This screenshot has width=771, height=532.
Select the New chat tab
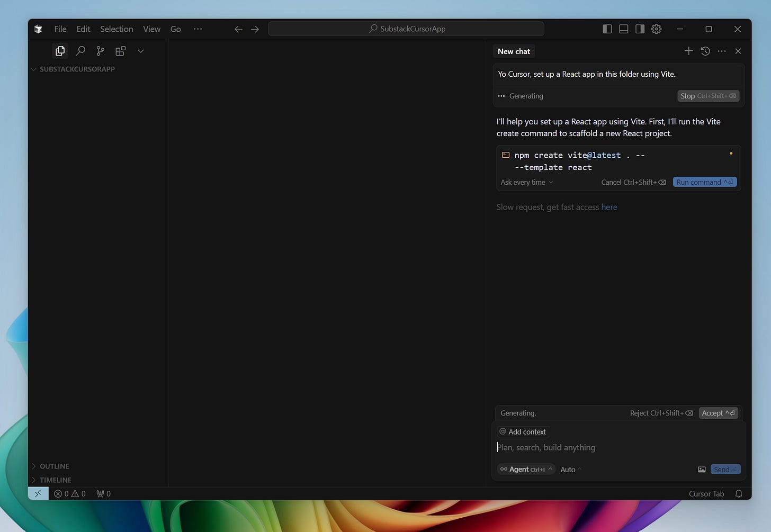point(514,51)
